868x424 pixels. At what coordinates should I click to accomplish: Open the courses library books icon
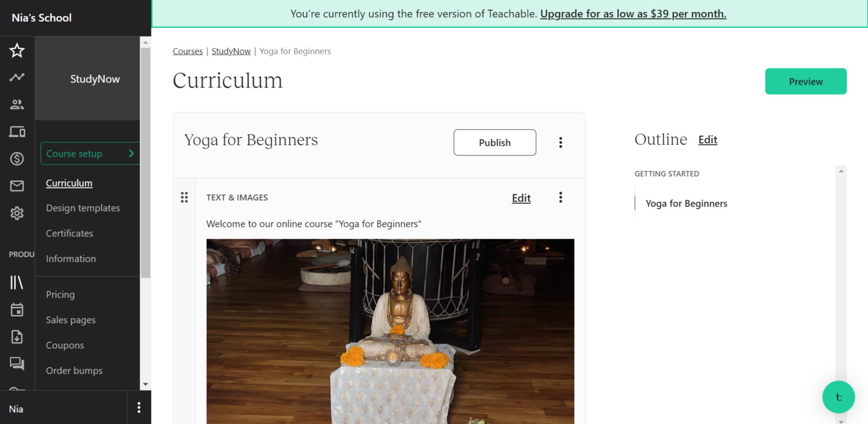pyautogui.click(x=17, y=282)
